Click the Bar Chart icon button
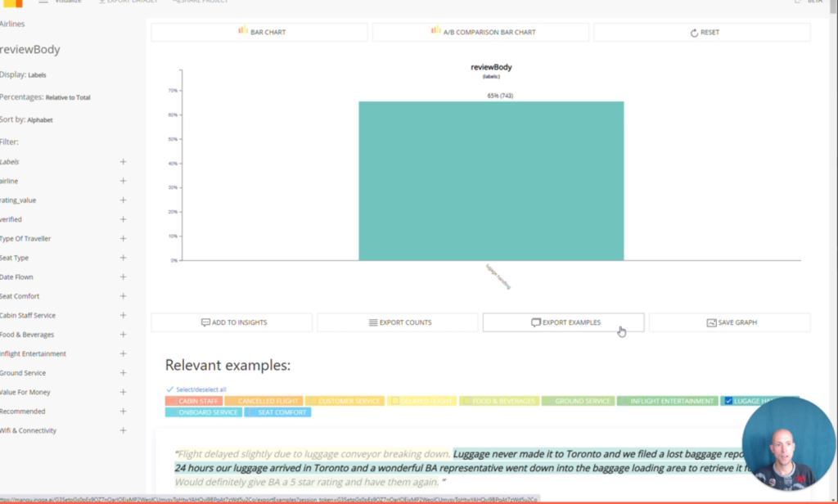This screenshot has width=838, height=504. tap(242, 31)
